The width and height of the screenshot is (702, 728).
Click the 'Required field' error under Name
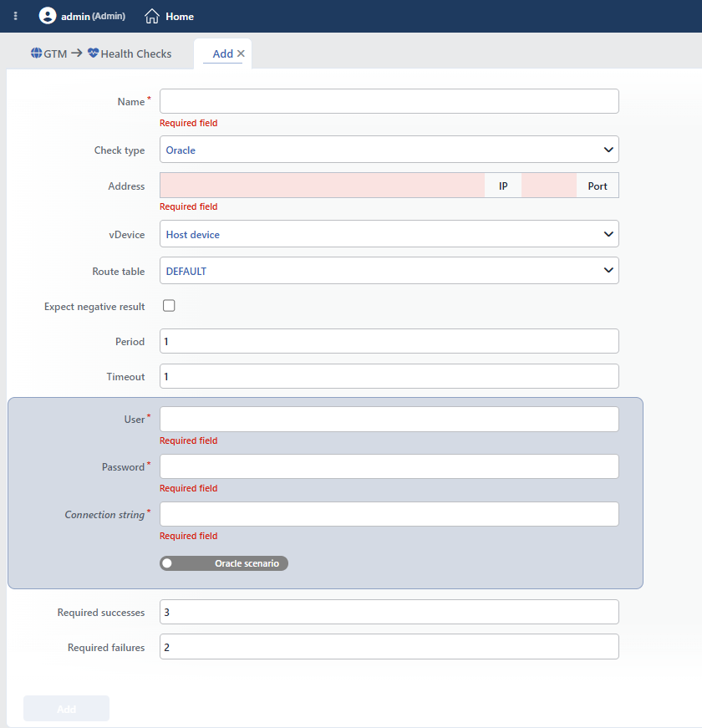pos(189,123)
